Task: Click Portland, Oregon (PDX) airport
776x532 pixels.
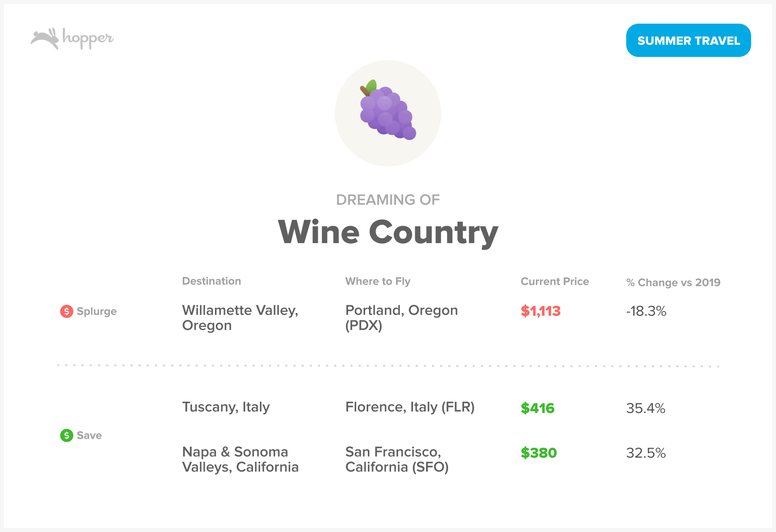Action: 401,318
